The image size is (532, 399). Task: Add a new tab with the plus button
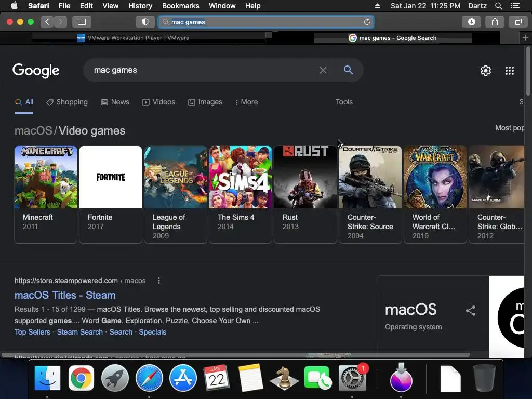[525, 37]
